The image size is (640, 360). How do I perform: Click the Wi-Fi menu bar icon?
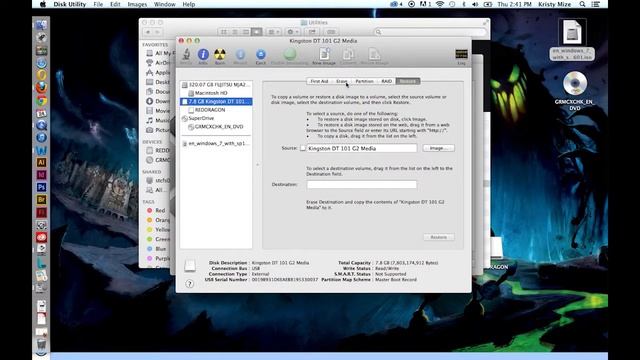pos(440,4)
